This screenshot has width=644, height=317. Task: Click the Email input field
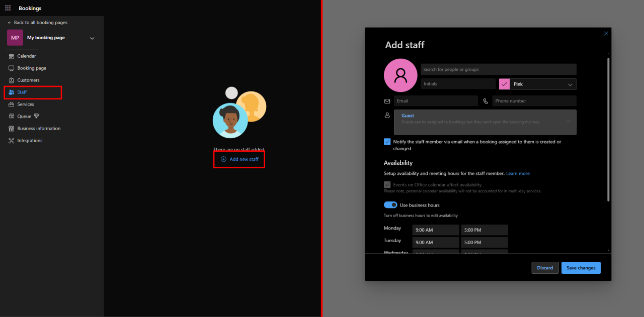click(436, 101)
